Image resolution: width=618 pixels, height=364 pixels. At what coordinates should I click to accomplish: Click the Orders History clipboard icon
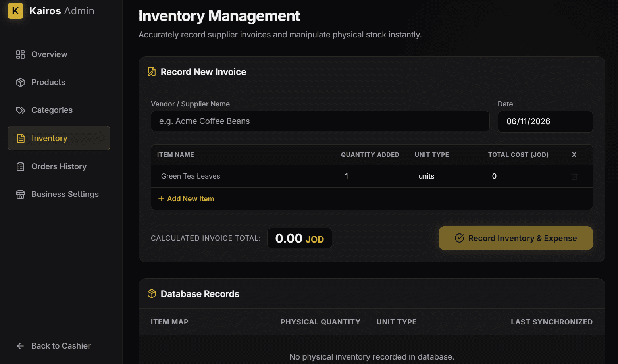coord(20,166)
